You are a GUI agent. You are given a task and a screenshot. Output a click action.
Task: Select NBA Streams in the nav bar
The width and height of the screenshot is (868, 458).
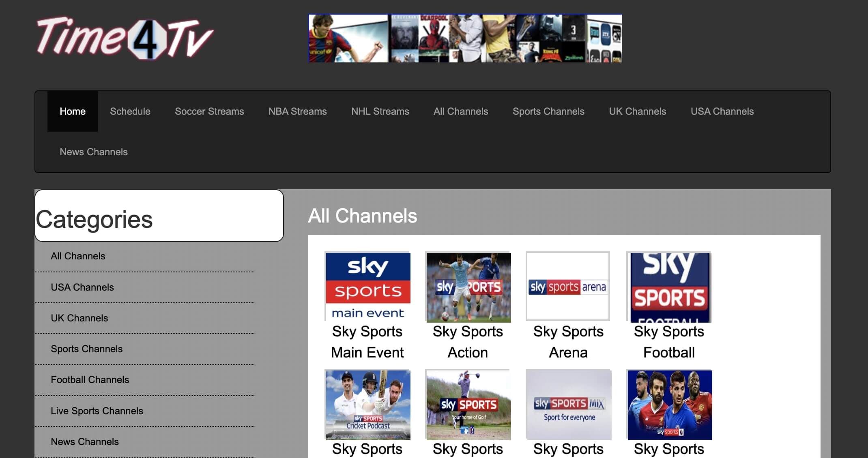pos(297,111)
